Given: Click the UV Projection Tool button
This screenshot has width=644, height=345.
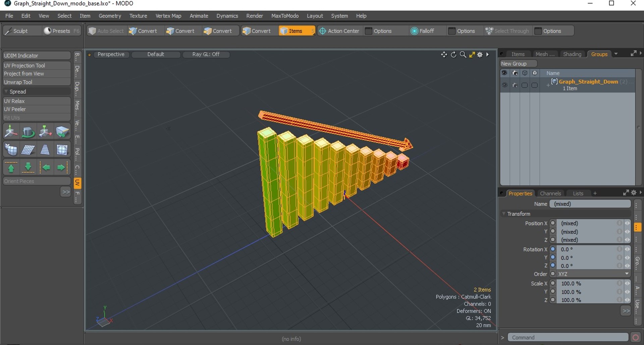Looking at the screenshot, I should (x=37, y=65).
